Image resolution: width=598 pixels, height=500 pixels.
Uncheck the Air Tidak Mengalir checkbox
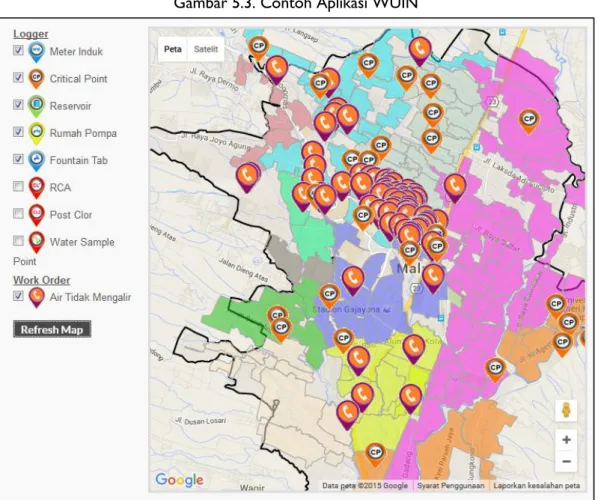pyautogui.click(x=18, y=296)
